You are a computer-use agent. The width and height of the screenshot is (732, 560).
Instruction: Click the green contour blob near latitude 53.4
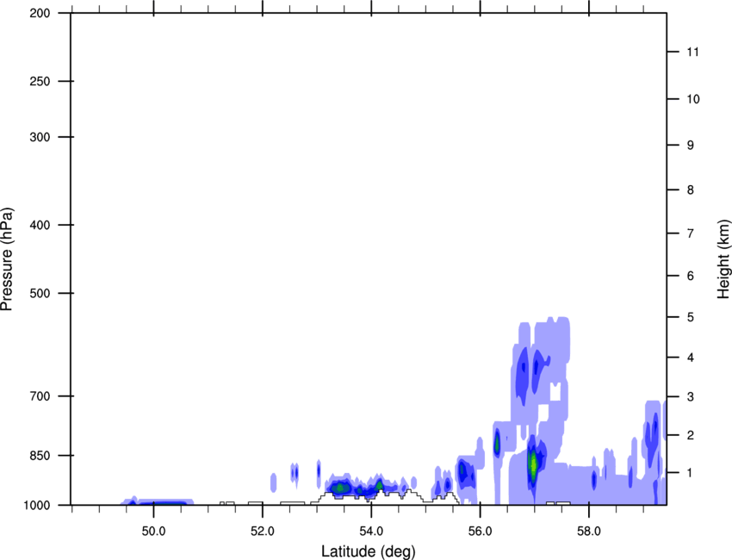[340, 488]
